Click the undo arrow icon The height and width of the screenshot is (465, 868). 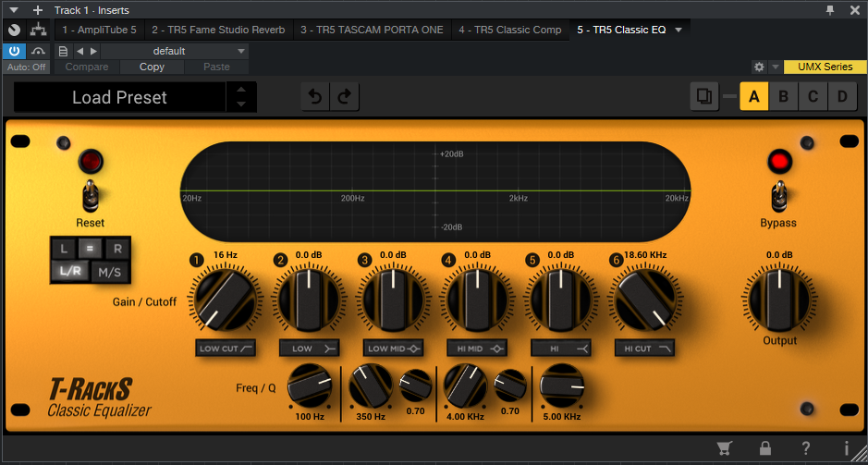tap(315, 97)
